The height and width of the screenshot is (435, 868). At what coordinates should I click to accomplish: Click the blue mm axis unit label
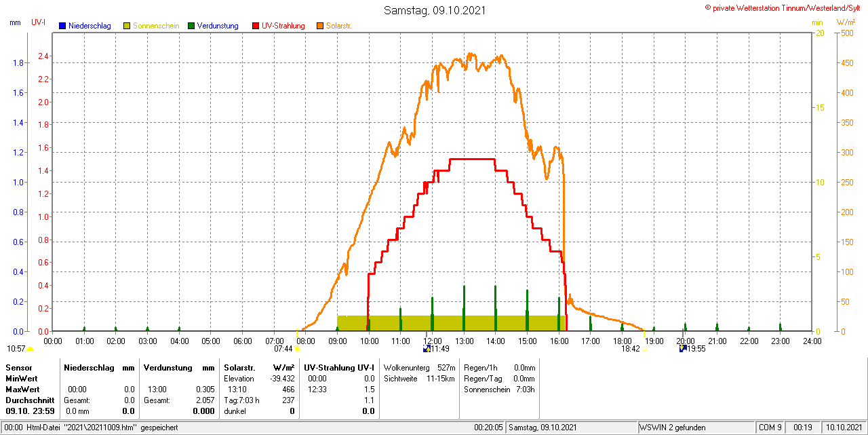click(15, 22)
